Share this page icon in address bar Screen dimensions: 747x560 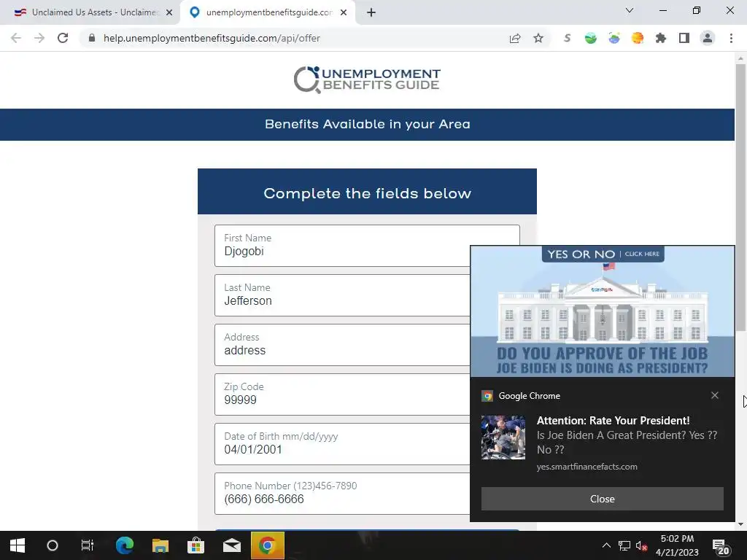515,38
